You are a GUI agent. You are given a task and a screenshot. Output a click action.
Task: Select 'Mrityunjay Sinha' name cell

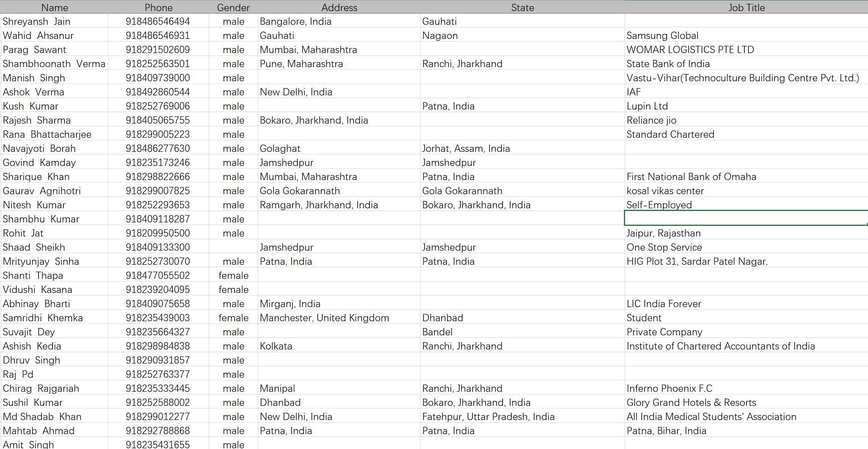55,261
